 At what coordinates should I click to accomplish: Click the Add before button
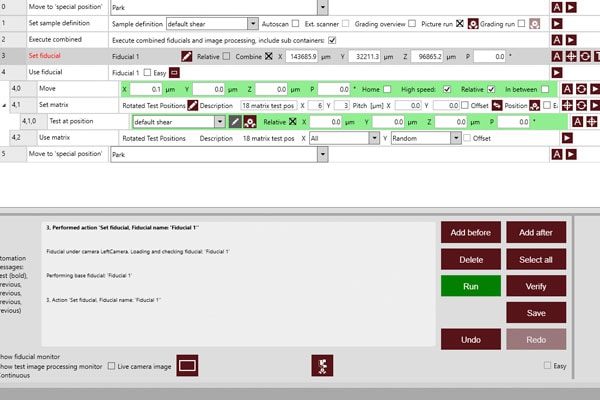(470, 233)
